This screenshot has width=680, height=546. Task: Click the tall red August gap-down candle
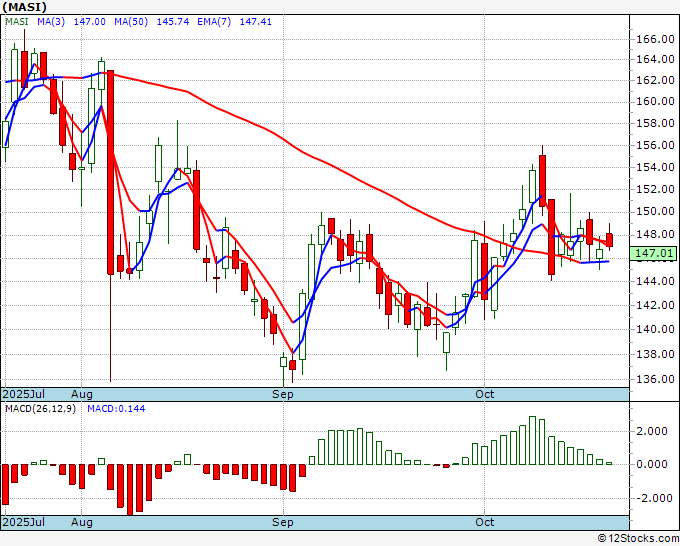111,172
